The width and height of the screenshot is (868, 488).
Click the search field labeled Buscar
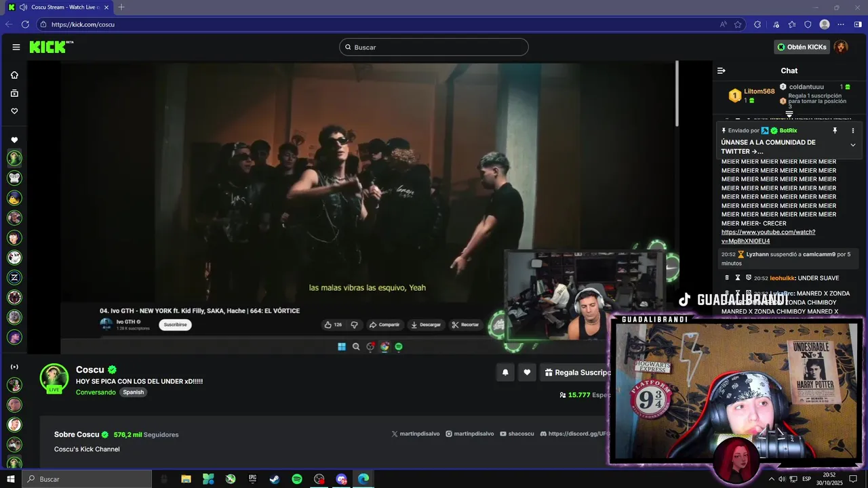click(434, 47)
